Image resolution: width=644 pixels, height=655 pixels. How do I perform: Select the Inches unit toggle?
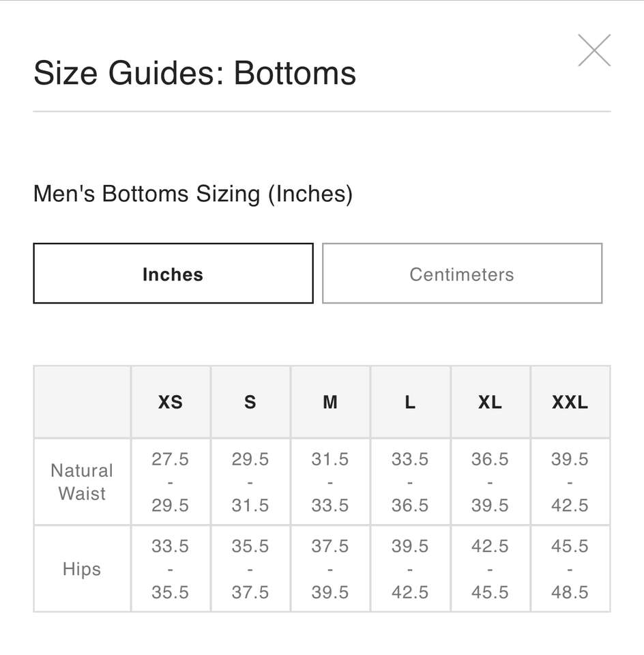[173, 274]
